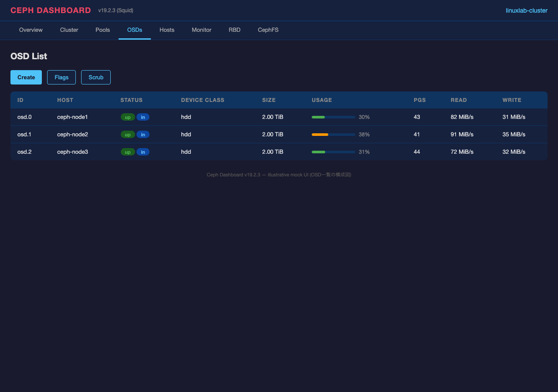Sort by the READ column header
The width and height of the screenshot is (558, 392).
tap(459, 100)
